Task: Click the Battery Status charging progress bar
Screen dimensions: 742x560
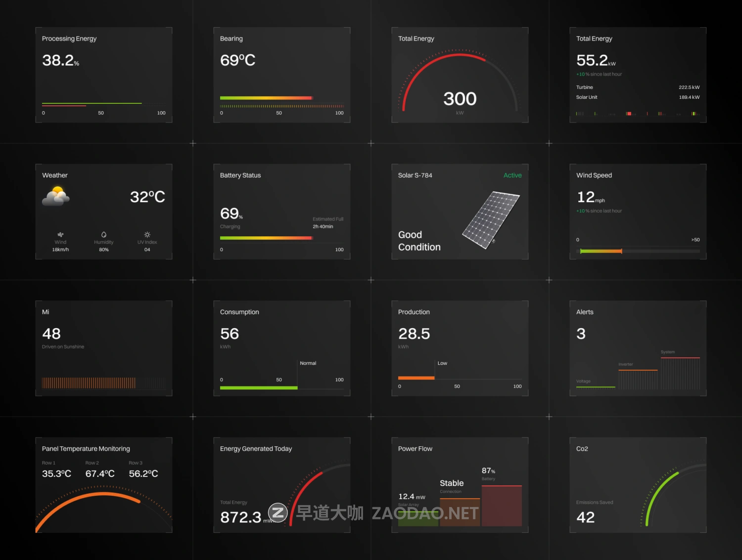Action: pos(266,238)
